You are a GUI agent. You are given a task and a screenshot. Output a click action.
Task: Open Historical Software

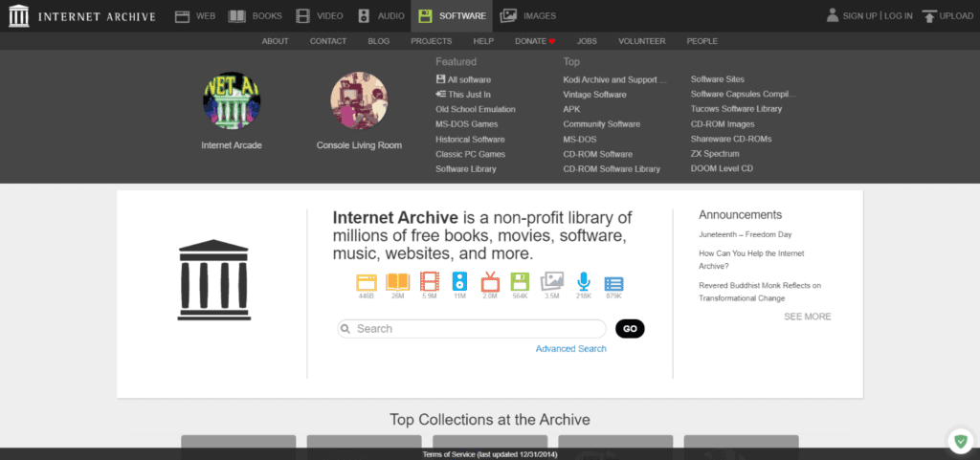[470, 140]
